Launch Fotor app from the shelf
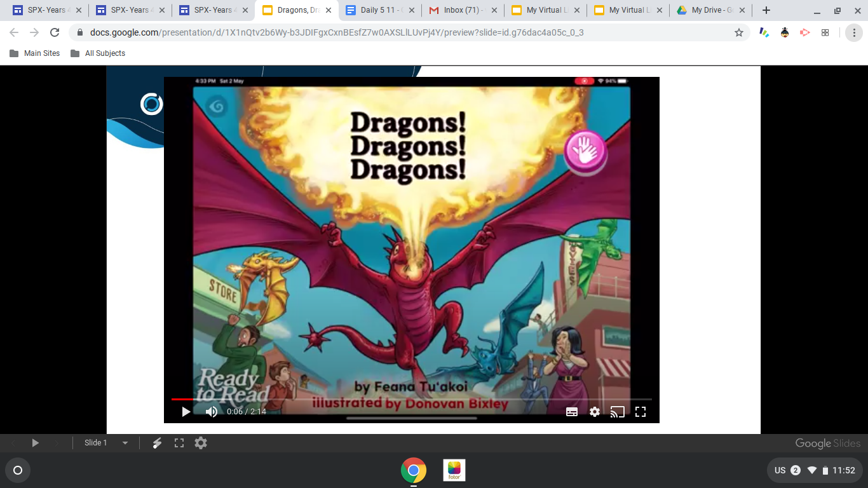The height and width of the screenshot is (488, 868). 454,470
